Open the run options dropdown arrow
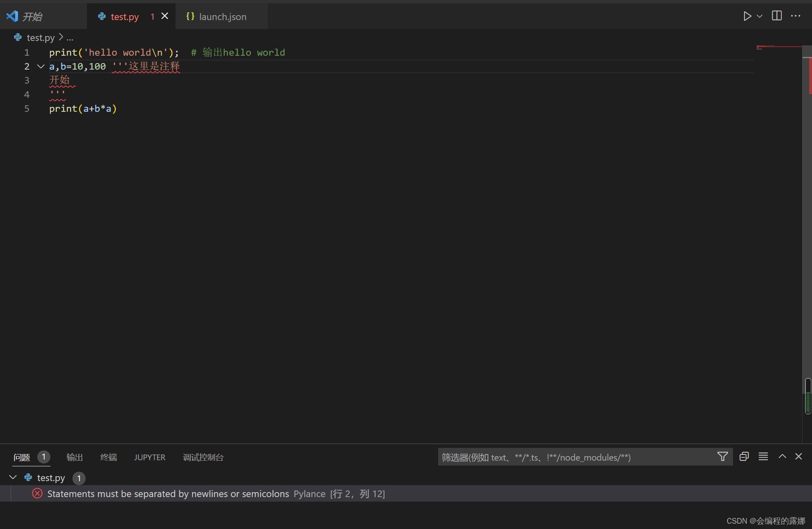The image size is (812, 529). [760, 16]
